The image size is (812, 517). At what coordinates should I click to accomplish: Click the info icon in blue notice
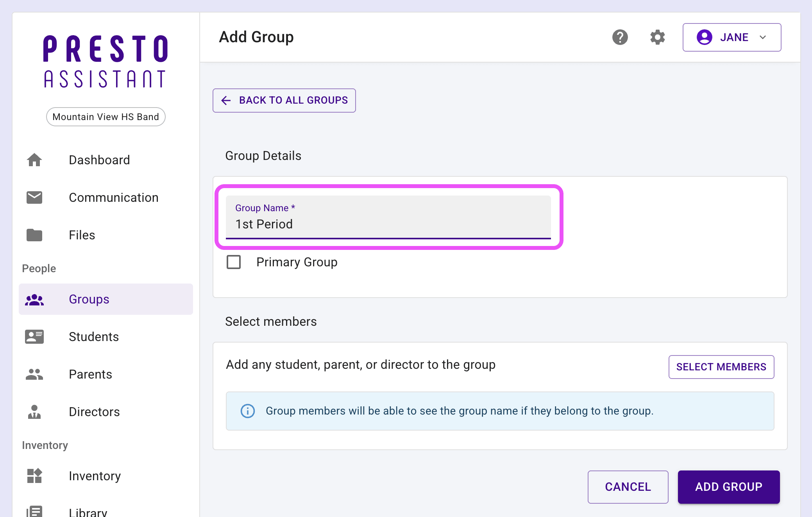248,411
